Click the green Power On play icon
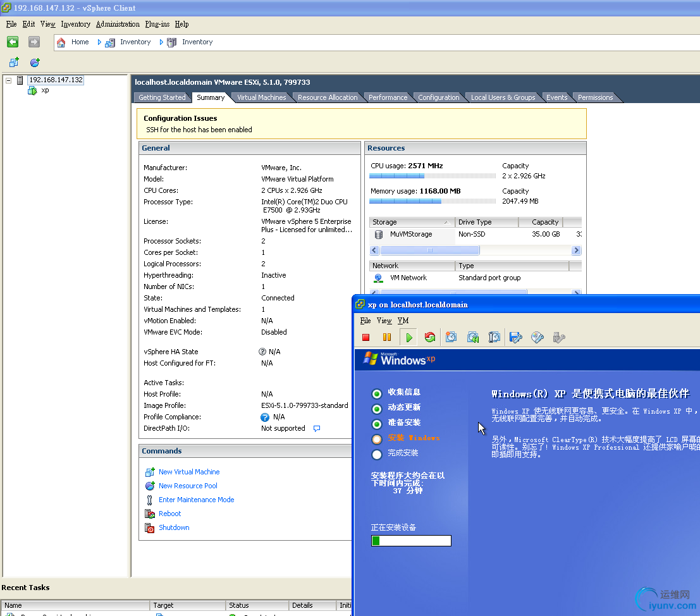The width and height of the screenshot is (700, 616). (409, 338)
